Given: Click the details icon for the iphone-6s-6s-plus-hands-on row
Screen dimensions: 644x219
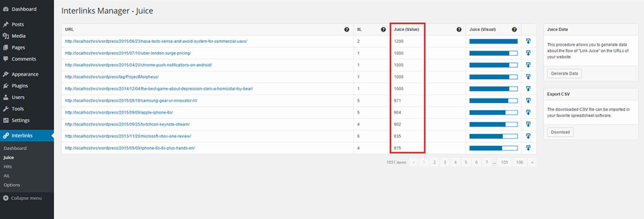Looking at the screenshot, I should [x=528, y=148].
